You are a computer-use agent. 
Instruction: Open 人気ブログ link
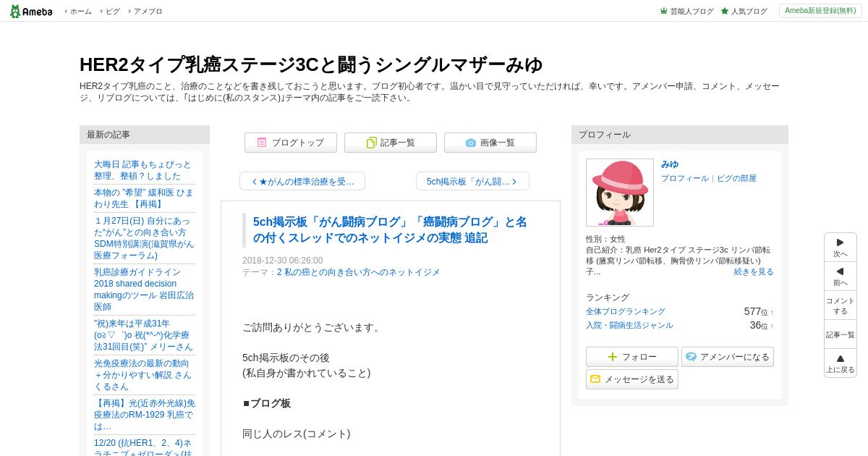click(x=749, y=12)
